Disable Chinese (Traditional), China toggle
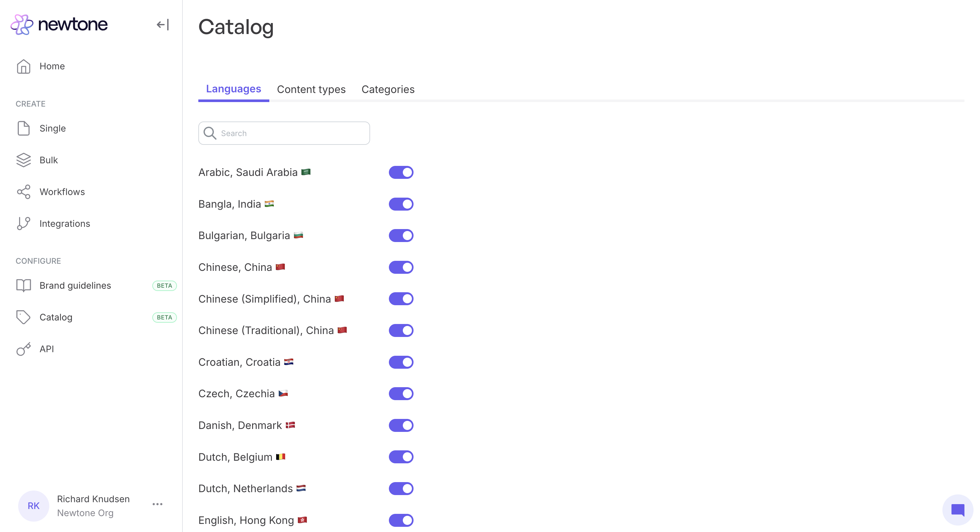This screenshot has height=532, width=980. (x=401, y=330)
